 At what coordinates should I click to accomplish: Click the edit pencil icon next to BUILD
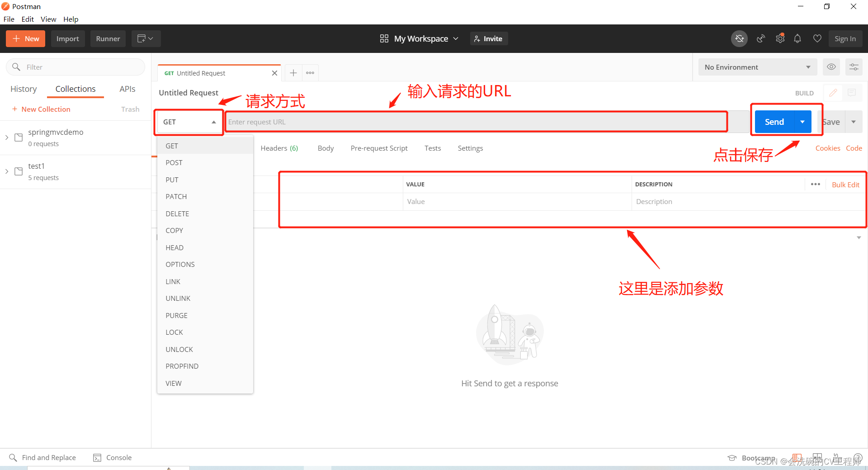coord(833,93)
